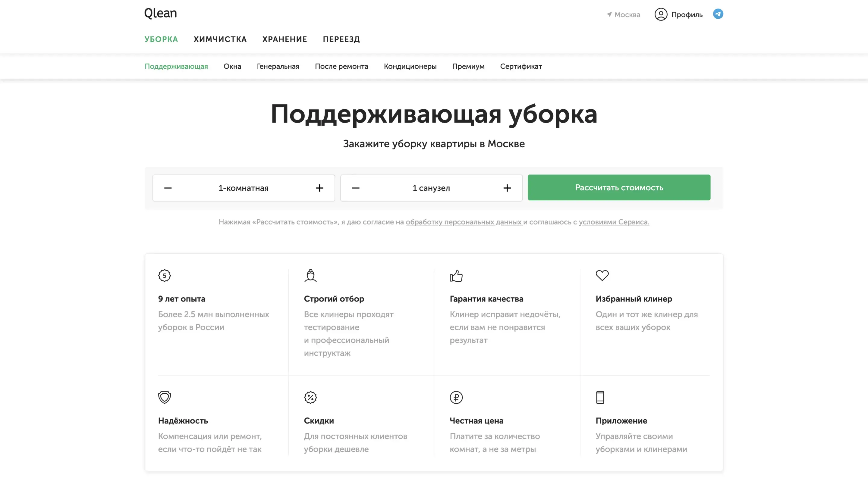Add one more bathroom with plus

click(x=507, y=188)
